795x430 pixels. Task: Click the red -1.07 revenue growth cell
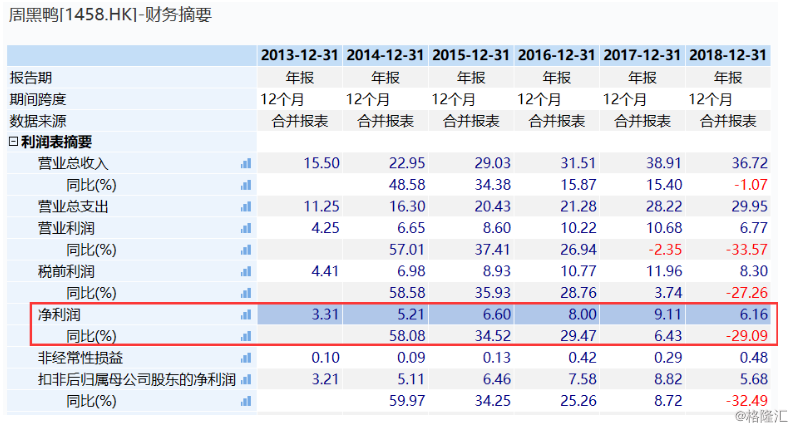point(751,185)
